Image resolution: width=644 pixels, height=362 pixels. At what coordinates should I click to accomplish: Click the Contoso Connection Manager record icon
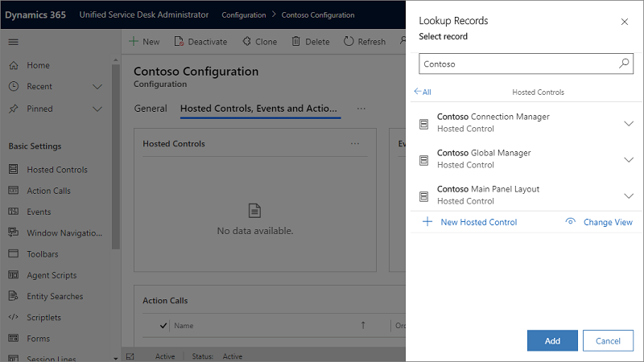coord(424,124)
